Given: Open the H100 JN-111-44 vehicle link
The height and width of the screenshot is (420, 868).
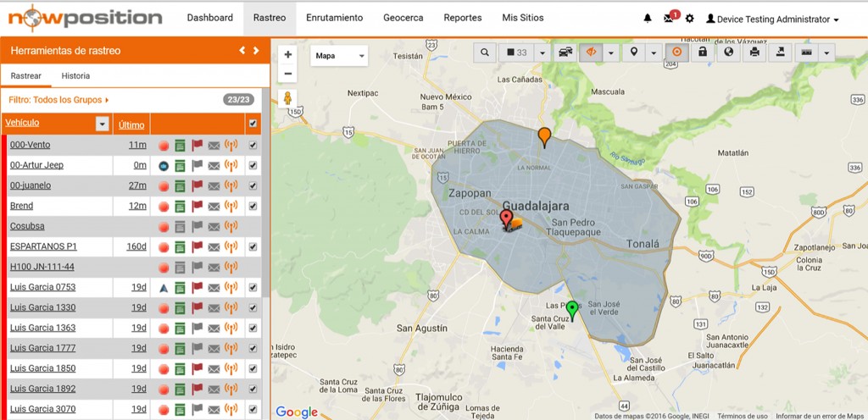Looking at the screenshot, I should coord(42,267).
